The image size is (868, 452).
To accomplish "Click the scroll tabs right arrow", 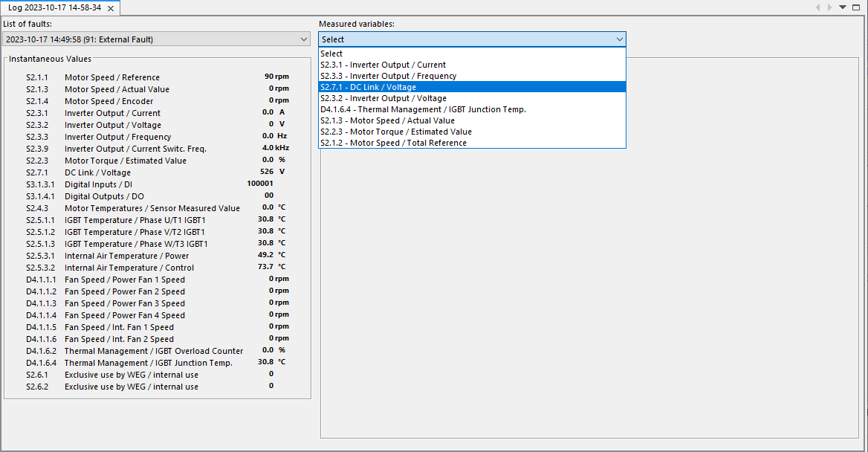I will pyautogui.click(x=830, y=7).
